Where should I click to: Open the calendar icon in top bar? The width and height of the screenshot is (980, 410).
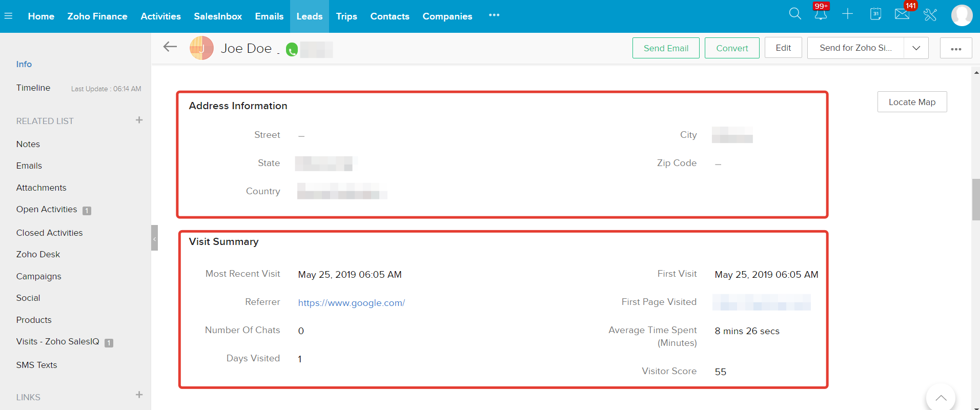tap(875, 14)
